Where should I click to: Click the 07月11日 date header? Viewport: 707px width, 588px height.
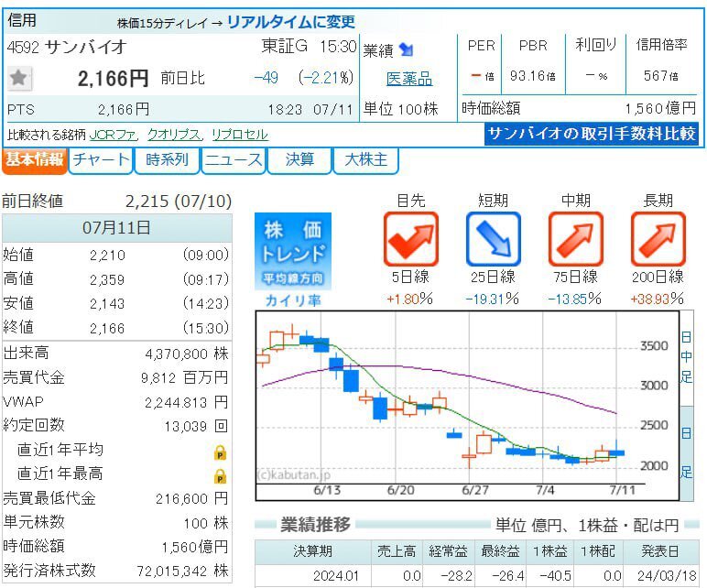[117, 228]
